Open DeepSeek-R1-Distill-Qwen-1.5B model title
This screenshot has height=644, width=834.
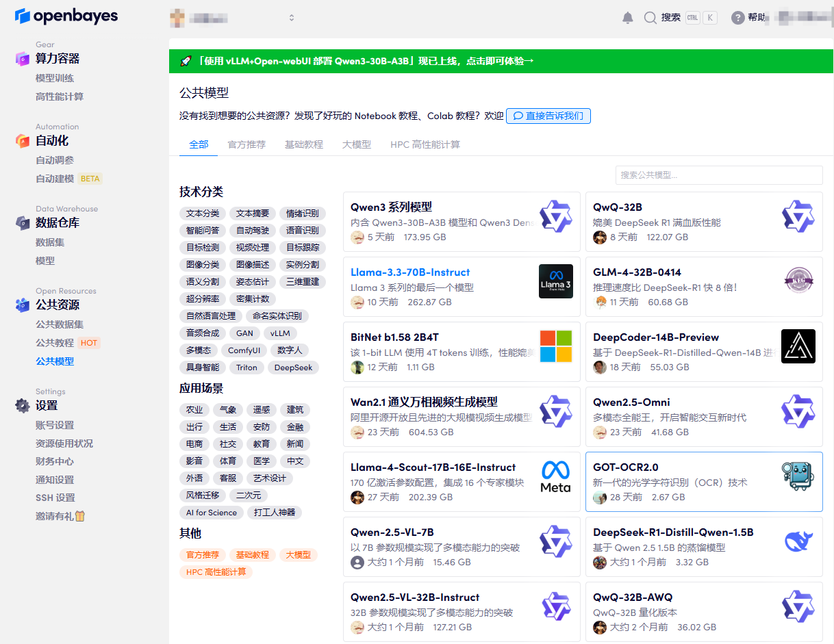click(673, 532)
